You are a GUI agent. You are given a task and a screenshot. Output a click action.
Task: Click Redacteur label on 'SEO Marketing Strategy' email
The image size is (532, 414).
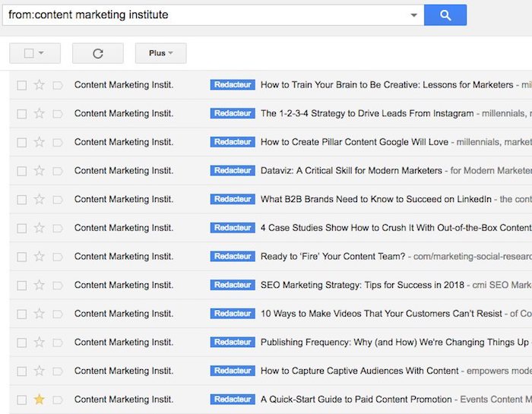click(x=233, y=285)
